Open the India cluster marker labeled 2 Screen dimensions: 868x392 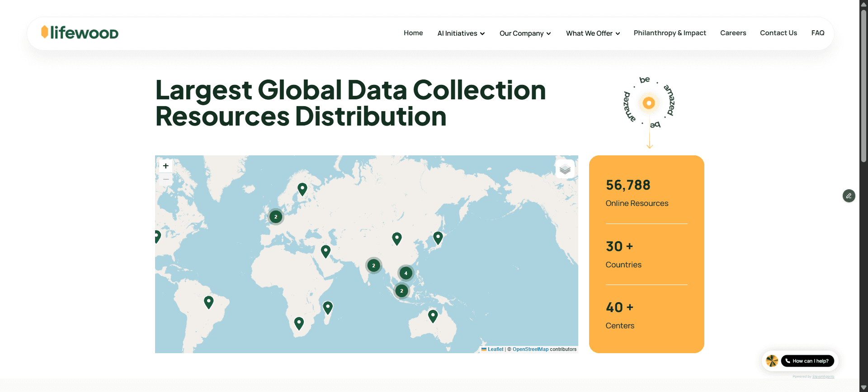tap(373, 266)
